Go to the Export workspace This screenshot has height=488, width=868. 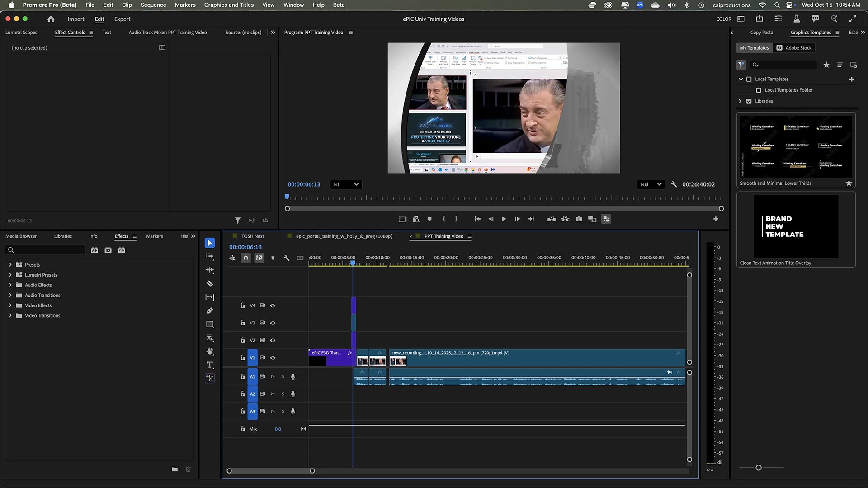pos(122,19)
